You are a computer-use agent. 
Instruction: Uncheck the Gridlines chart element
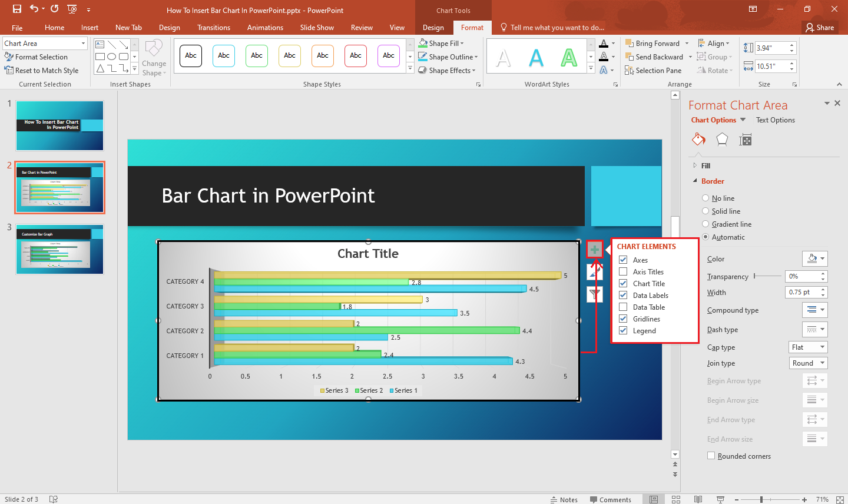point(623,319)
